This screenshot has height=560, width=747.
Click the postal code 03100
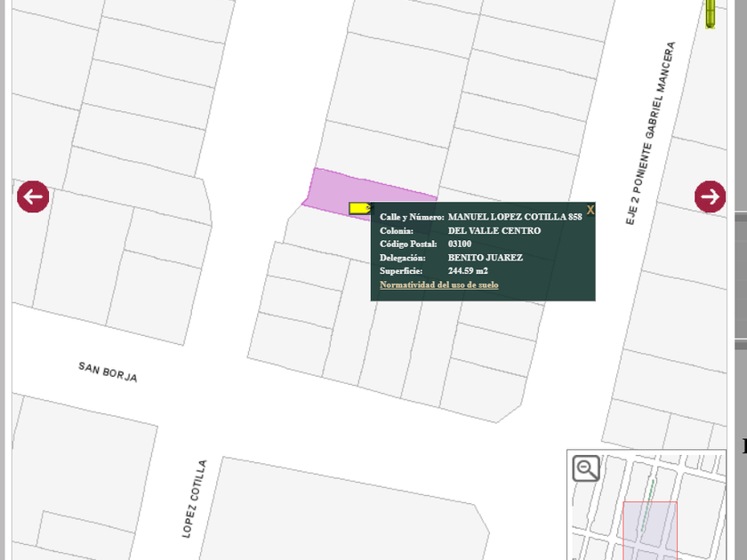pos(459,244)
